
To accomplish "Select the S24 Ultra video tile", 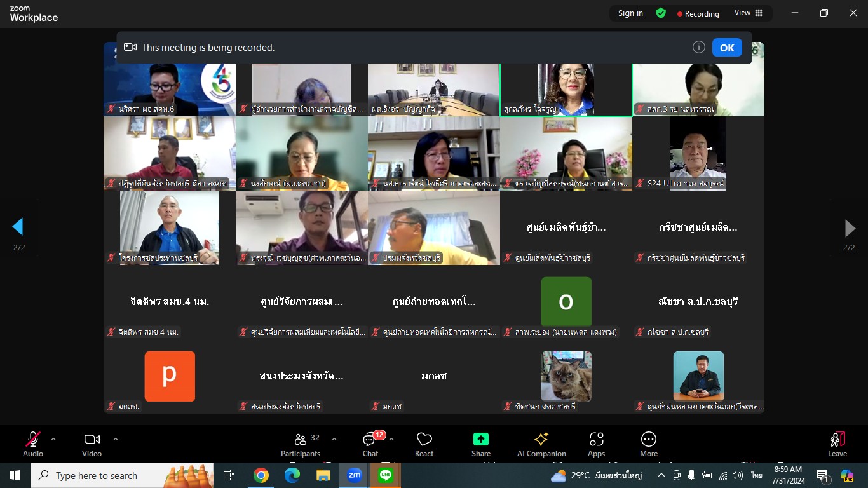I will (698, 153).
